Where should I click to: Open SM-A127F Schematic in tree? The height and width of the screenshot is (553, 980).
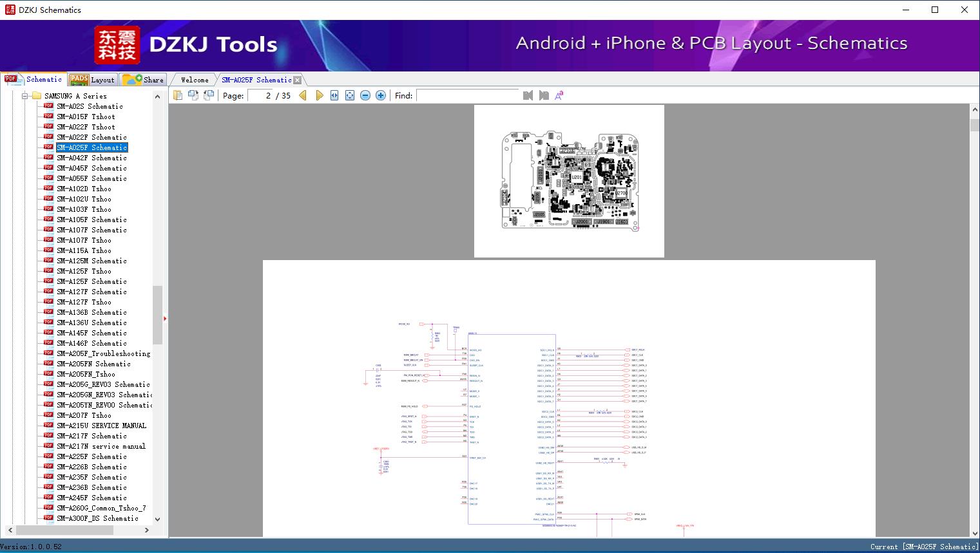[91, 292]
